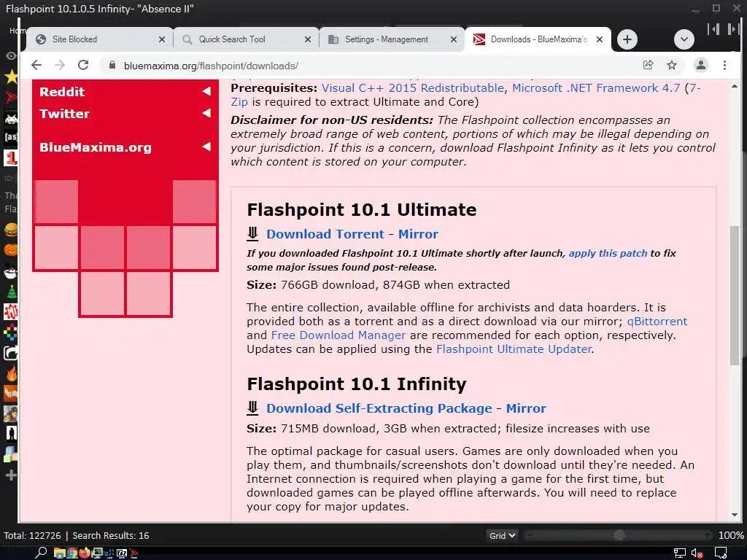Add a new playlist with the plus icon
This screenshot has height=560, width=747.
click(10, 475)
